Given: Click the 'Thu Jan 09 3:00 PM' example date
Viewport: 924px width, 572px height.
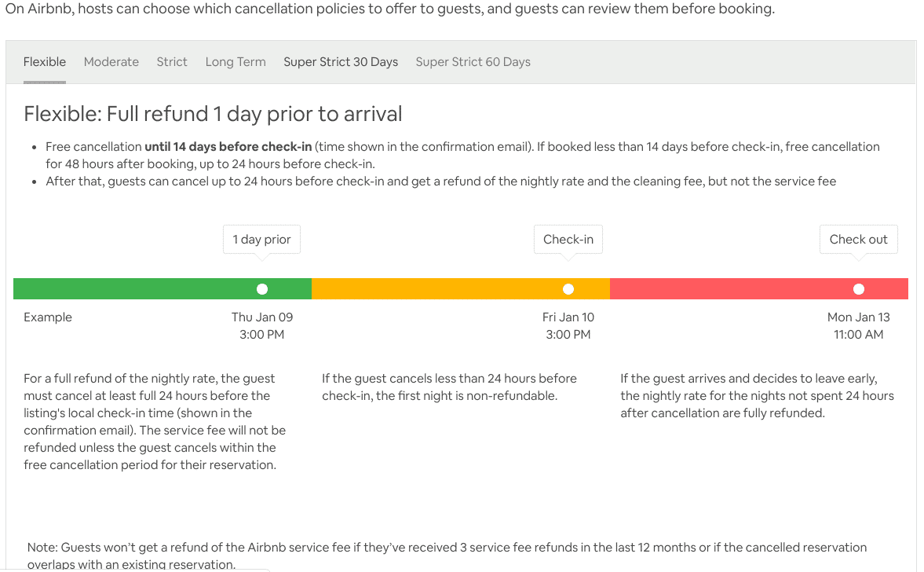Looking at the screenshot, I should click(x=261, y=325).
